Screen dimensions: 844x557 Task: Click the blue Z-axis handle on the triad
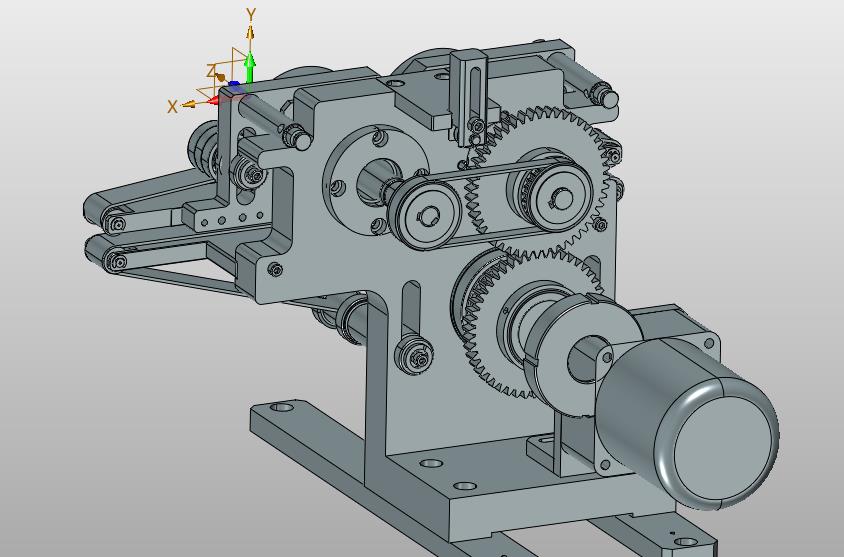pyautogui.click(x=235, y=84)
